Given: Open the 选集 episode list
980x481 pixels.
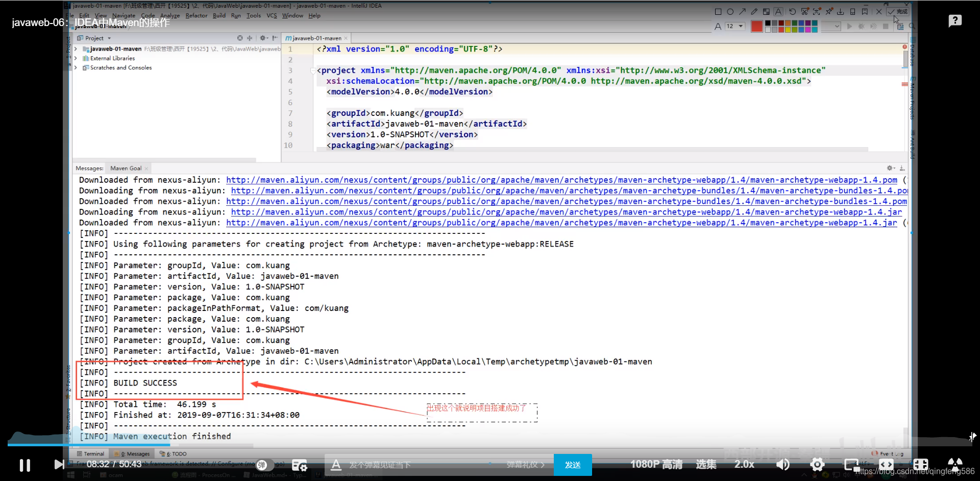Looking at the screenshot, I should coord(706,464).
